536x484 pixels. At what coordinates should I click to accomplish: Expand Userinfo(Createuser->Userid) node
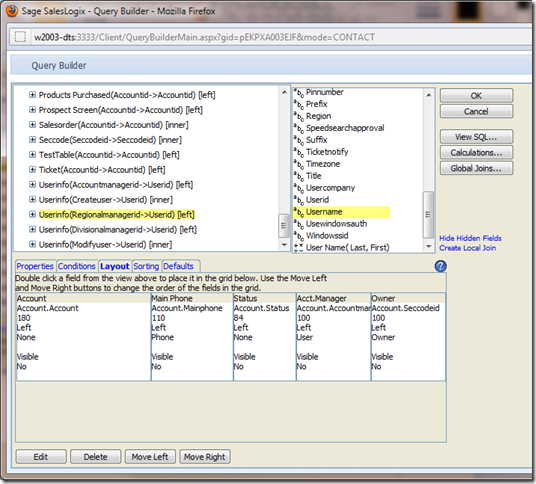(x=32, y=199)
